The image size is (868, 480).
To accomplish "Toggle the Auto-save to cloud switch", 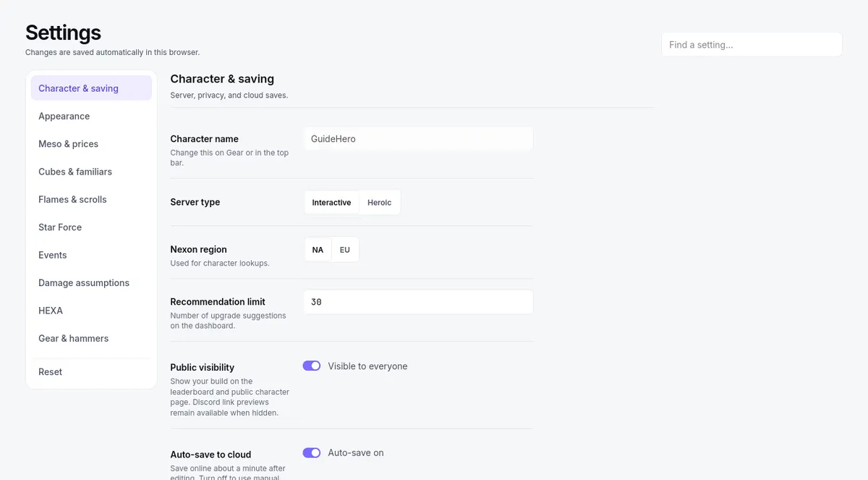I will (312, 452).
